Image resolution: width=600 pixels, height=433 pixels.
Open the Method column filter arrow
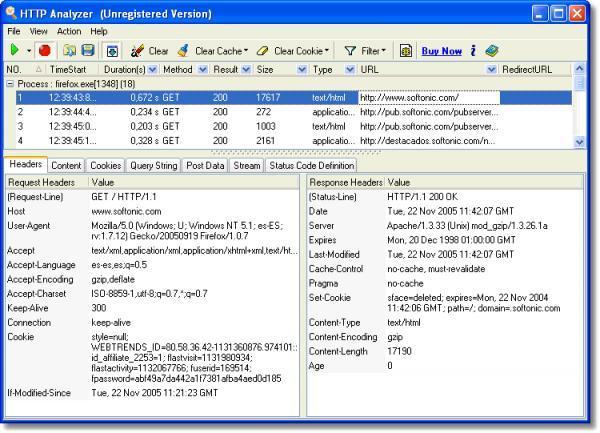(203, 70)
